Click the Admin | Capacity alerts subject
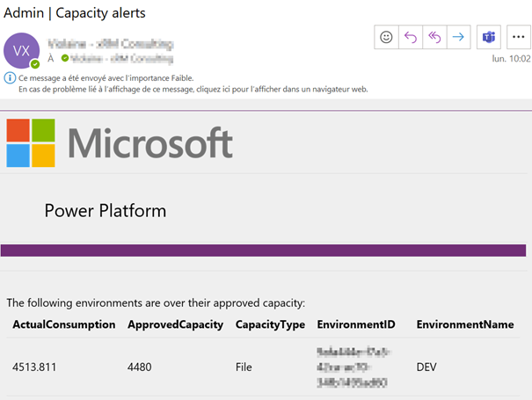This screenshot has width=532, height=400. click(76, 12)
